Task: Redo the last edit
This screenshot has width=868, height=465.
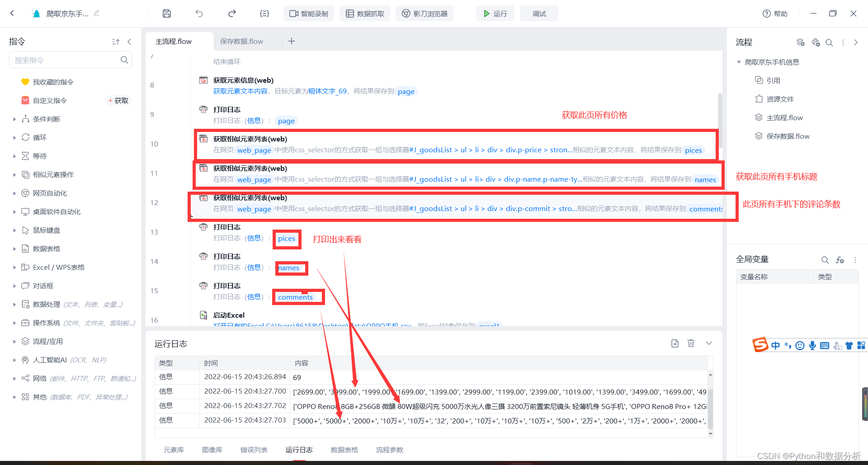Action: tap(232, 14)
